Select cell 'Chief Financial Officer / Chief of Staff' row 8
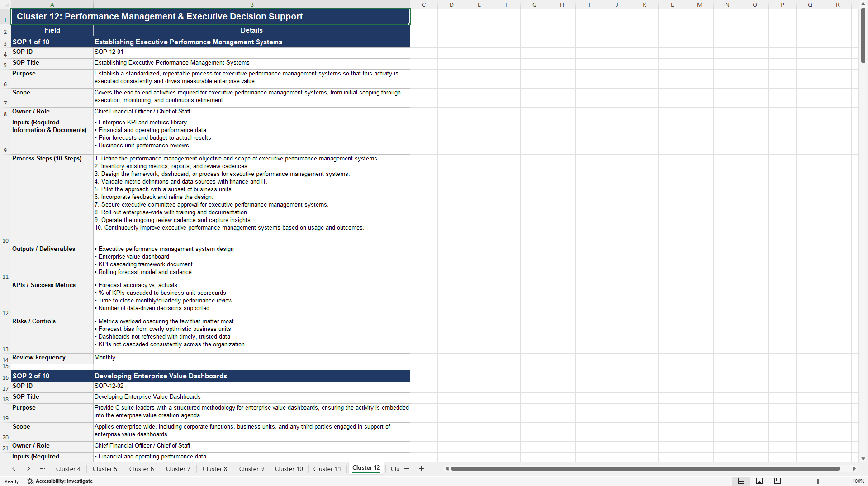Screen dimensions: 868x486 pyautogui.click(x=251, y=113)
